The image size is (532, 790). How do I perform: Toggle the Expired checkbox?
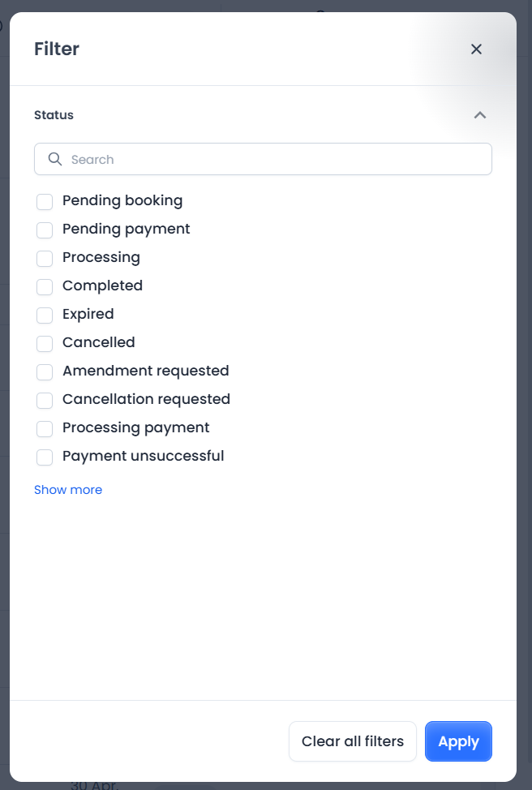[x=45, y=315]
